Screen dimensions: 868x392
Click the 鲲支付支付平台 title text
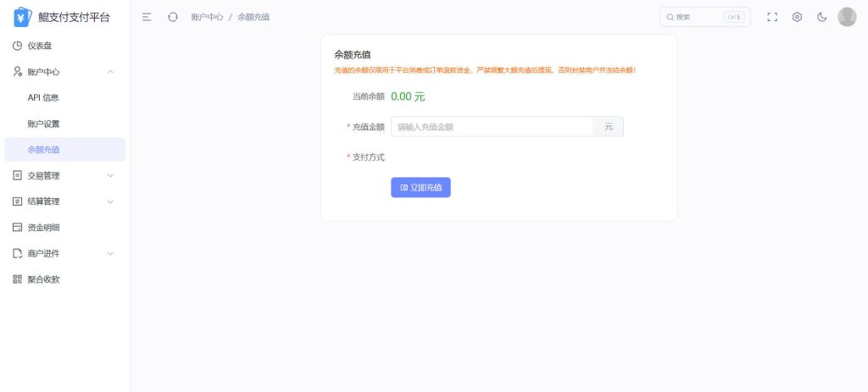pos(75,17)
